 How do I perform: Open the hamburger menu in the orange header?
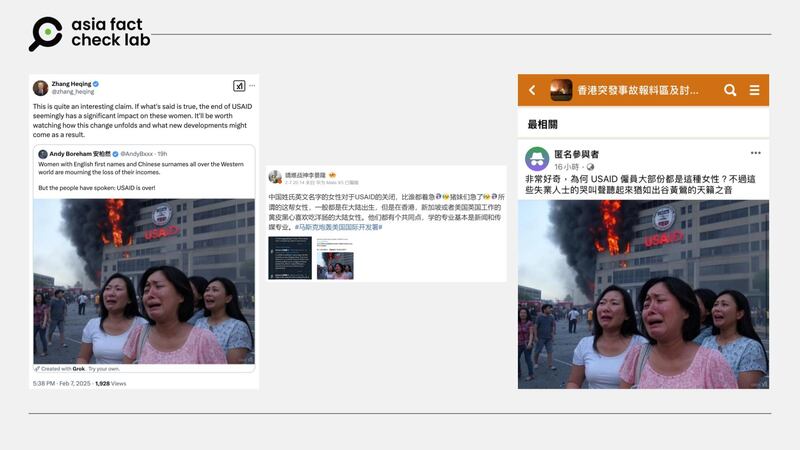pos(755,90)
